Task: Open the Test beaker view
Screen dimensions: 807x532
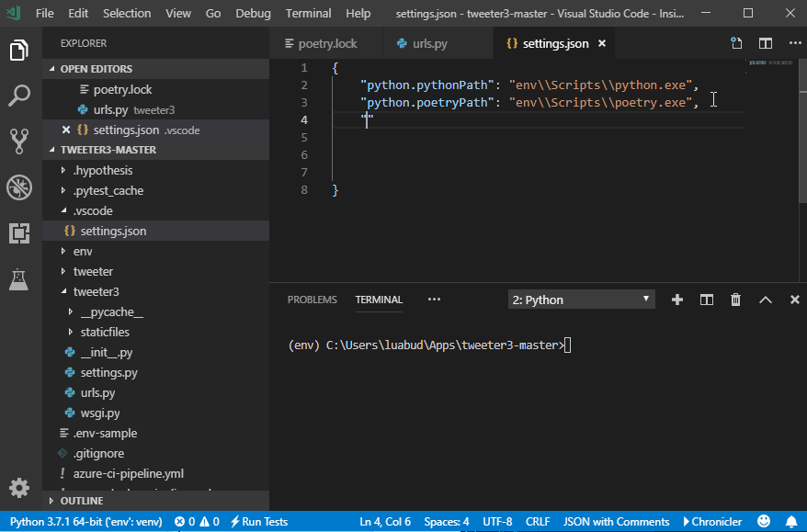Action: (x=19, y=279)
